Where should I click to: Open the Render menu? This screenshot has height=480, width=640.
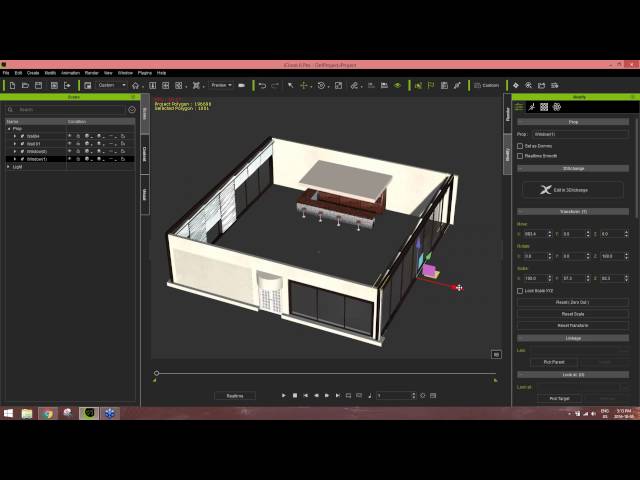click(x=91, y=73)
